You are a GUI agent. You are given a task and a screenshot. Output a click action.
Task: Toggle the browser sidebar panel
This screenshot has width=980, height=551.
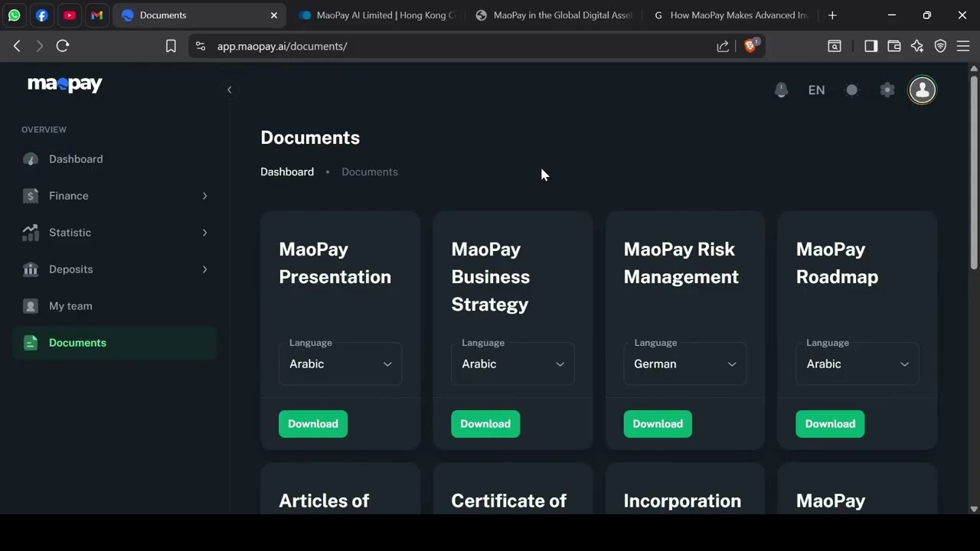(x=871, y=46)
